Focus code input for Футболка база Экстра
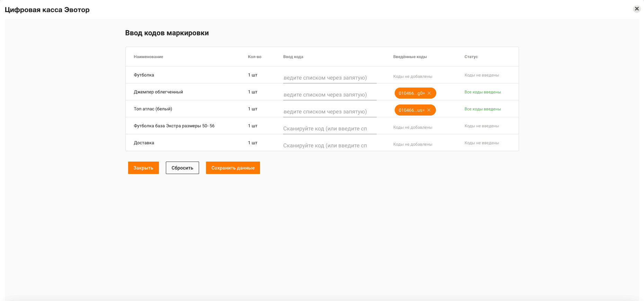 pos(330,129)
